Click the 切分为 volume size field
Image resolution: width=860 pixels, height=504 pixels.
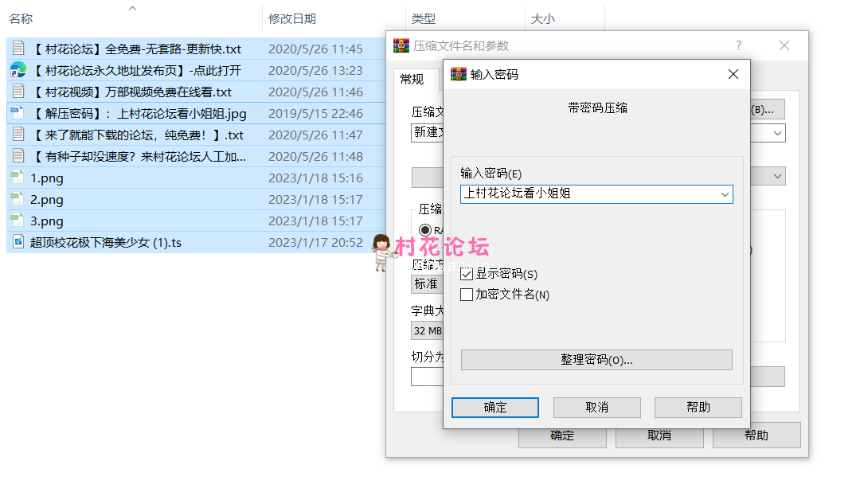click(428, 377)
